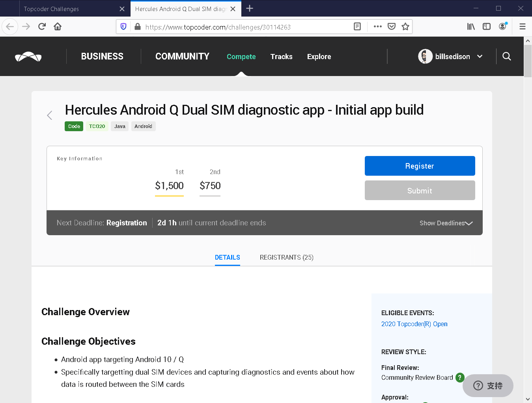View site security padlock details
This screenshot has height=403, width=532.
point(138,26)
